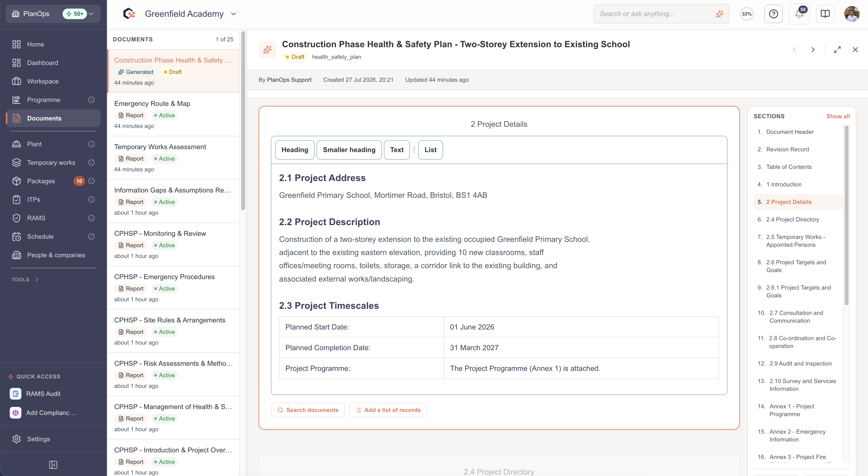
Task: Go to the previous document arrow
Action: tap(795, 50)
